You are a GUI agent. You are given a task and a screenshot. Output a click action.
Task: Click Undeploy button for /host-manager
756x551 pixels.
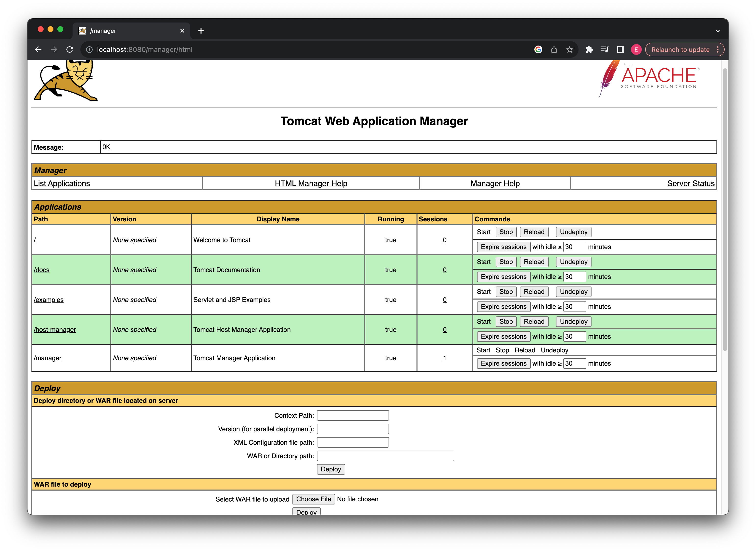tap(573, 321)
